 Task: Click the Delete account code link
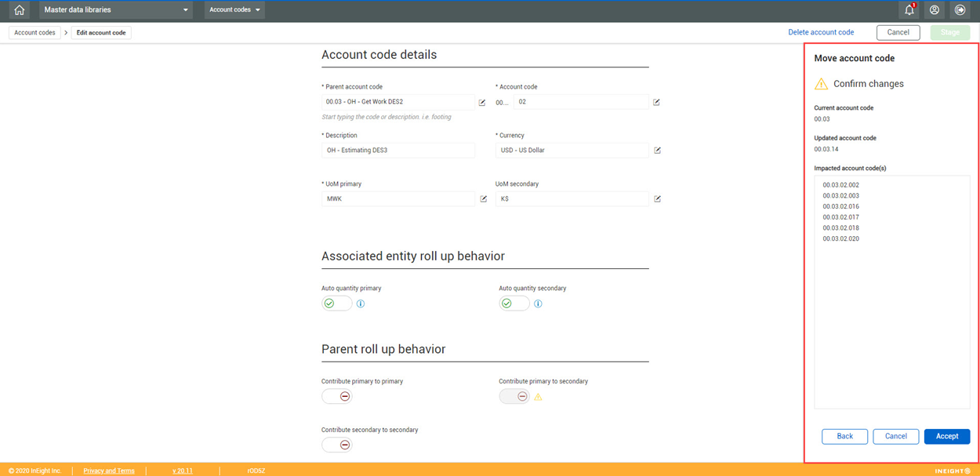821,32
